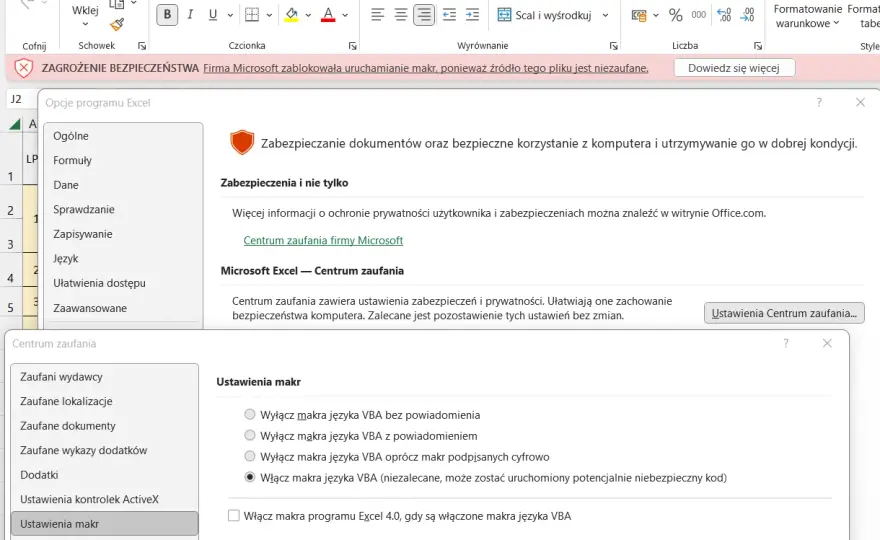The height and width of the screenshot is (540, 880).
Task: Open Formuły options category
Action: (123, 161)
